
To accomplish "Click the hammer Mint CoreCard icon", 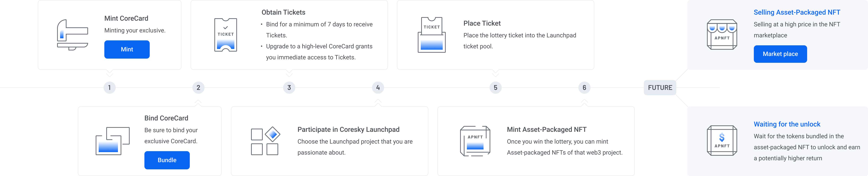I will [72, 35].
